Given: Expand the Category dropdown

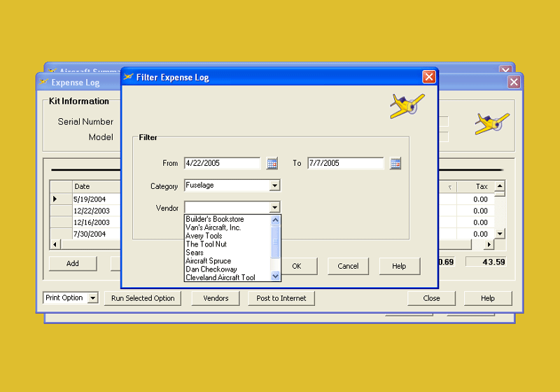Looking at the screenshot, I should [274, 185].
